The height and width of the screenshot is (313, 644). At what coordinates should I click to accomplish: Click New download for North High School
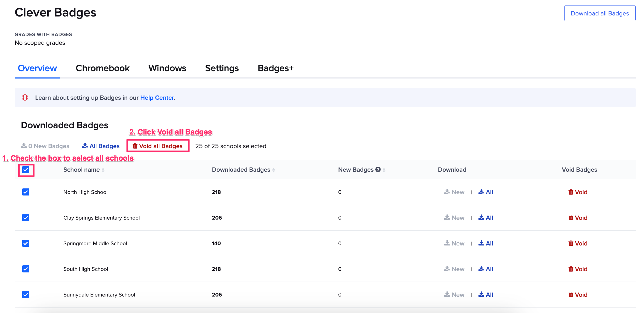point(454,192)
